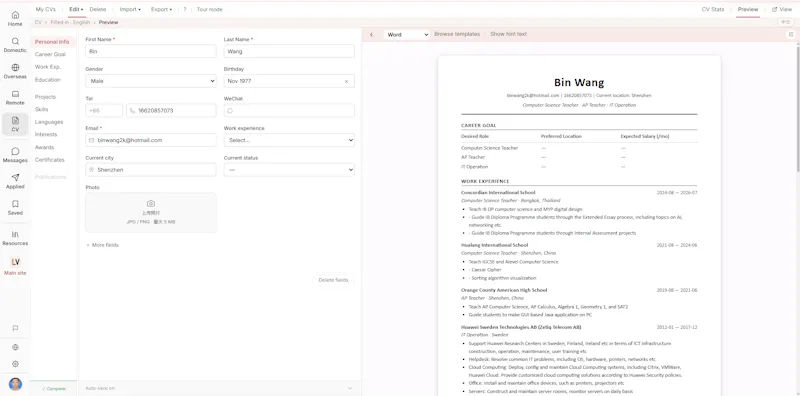Open Home from the left sidebar
The width and height of the screenshot is (800, 396).
click(x=15, y=19)
